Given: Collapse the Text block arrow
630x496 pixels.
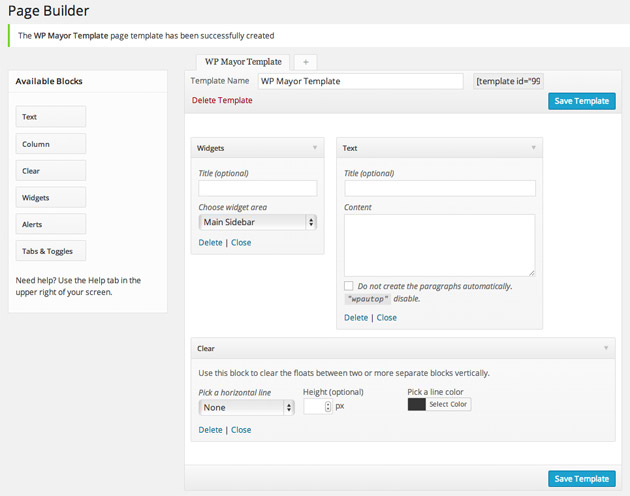Looking at the screenshot, I should pyautogui.click(x=533, y=148).
